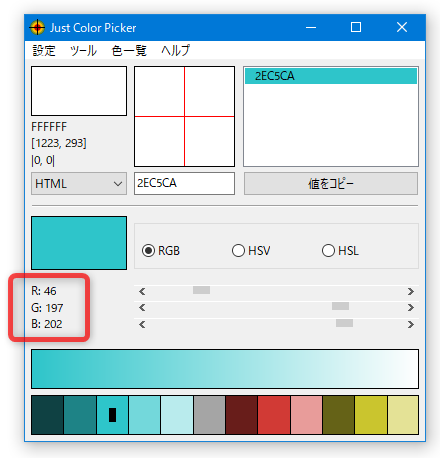Click the G: 197 value label
The width and height of the screenshot is (440, 458).
pyautogui.click(x=47, y=308)
